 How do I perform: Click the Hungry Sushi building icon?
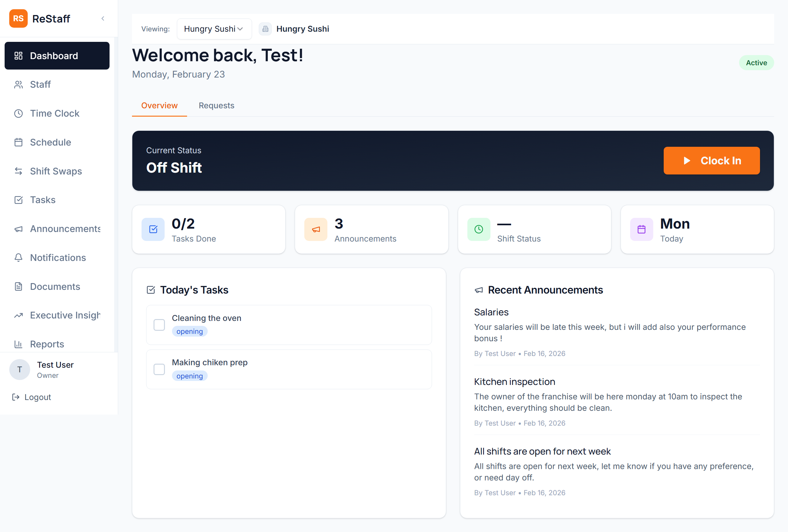coord(265,29)
